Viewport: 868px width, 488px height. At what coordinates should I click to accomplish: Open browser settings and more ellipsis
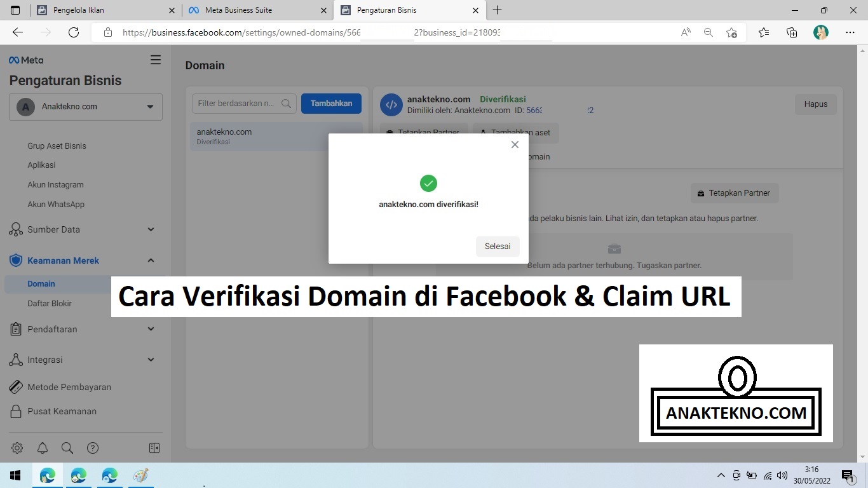pyautogui.click(x=850, y=32)
